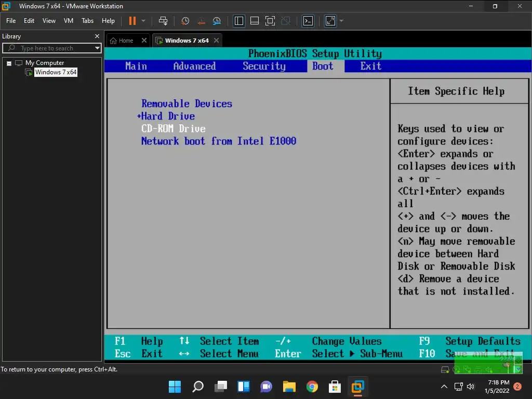Click the Esc Exit key hint
Image resolution: width=532 pixels, height=399 pixels.
139,353
